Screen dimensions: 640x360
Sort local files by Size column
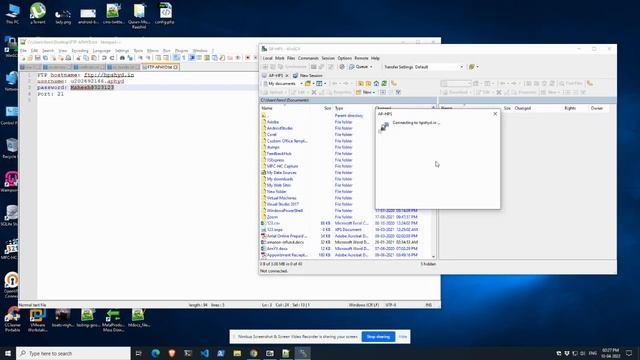327,108
